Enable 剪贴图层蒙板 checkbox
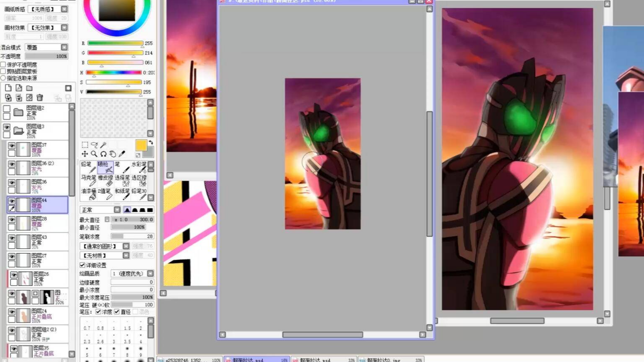 [x=3, y=71]
